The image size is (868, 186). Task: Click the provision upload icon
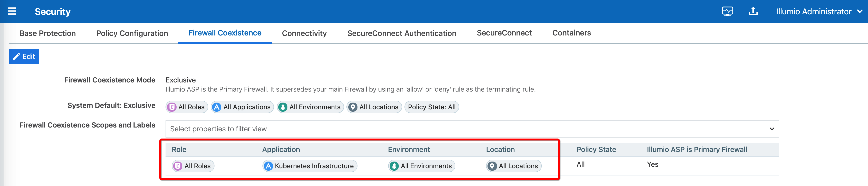pos(753,12)
